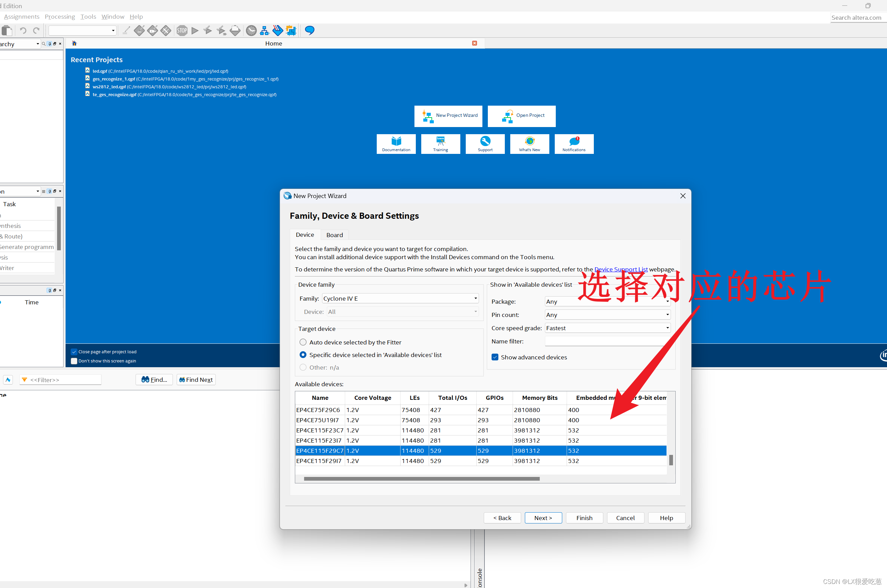This screenshot has width=887, height=588.
Task: Open the toolbar project selection dropdown
Action: 82,30
